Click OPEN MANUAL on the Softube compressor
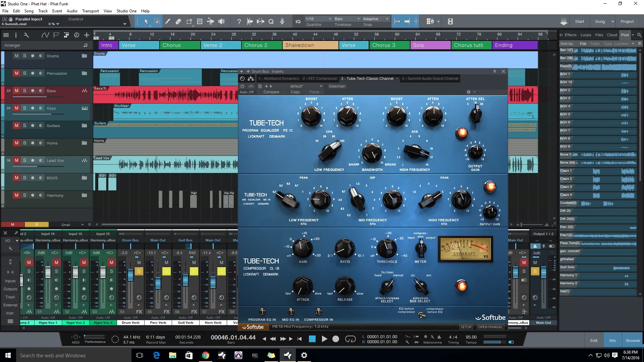The image size is (644, 362). 490,327
